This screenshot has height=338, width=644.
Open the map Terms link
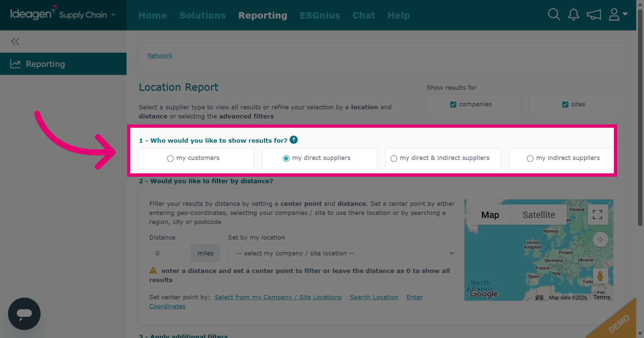coord(602,297)
